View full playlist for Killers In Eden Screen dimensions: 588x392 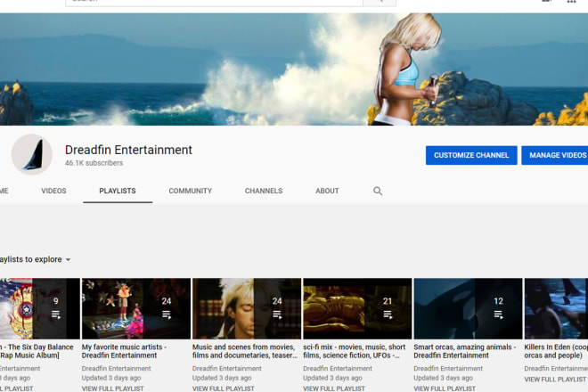(555, 380)
